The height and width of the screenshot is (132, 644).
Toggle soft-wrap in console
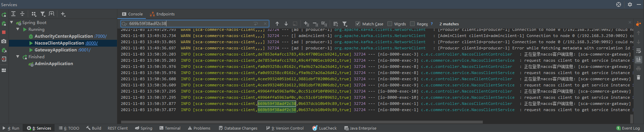pyautogui.click(x=639, y=51)
